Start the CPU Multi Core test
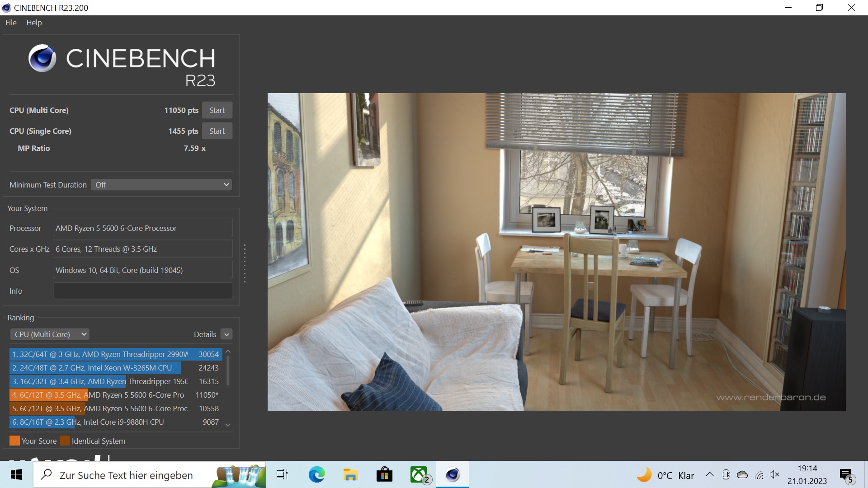The height and width of the screenshot is (488, 868). click(x=217, y=110)
